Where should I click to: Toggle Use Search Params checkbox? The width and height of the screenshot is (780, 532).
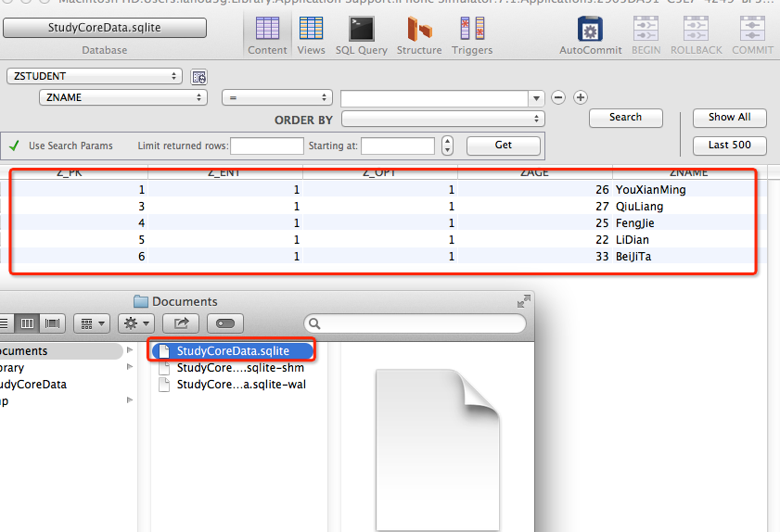click(x=14, y=146)
